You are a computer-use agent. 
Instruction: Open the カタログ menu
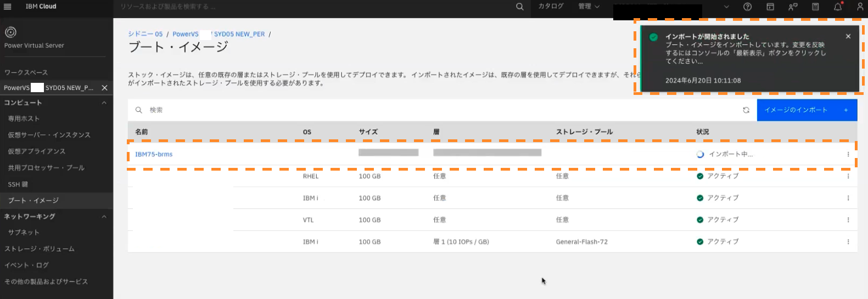click(551, 7)
